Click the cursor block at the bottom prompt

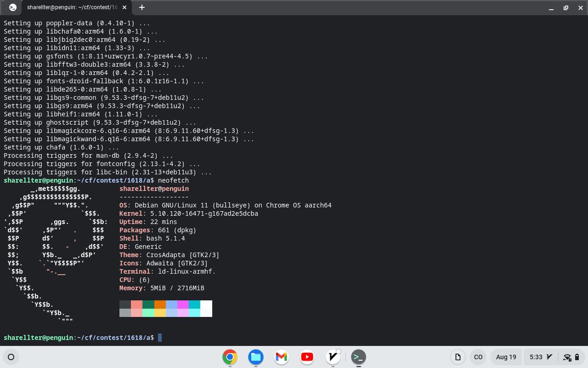(x=160, y=338)
